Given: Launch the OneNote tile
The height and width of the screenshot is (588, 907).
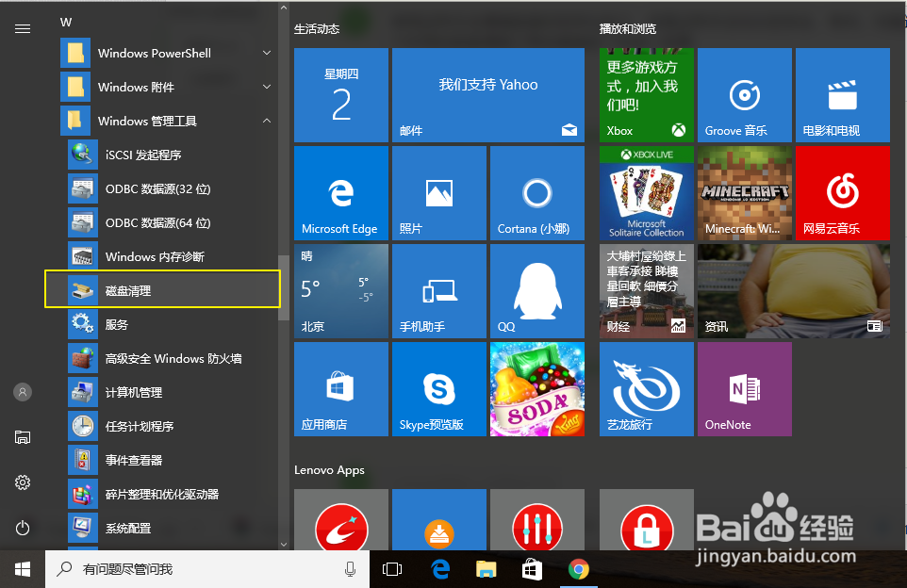Looking at the screenshot, I should click(745, 389).
